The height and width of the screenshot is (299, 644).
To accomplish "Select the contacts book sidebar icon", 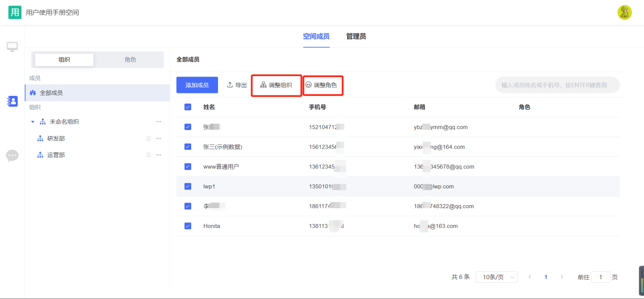I will click(x=12, y=101).
